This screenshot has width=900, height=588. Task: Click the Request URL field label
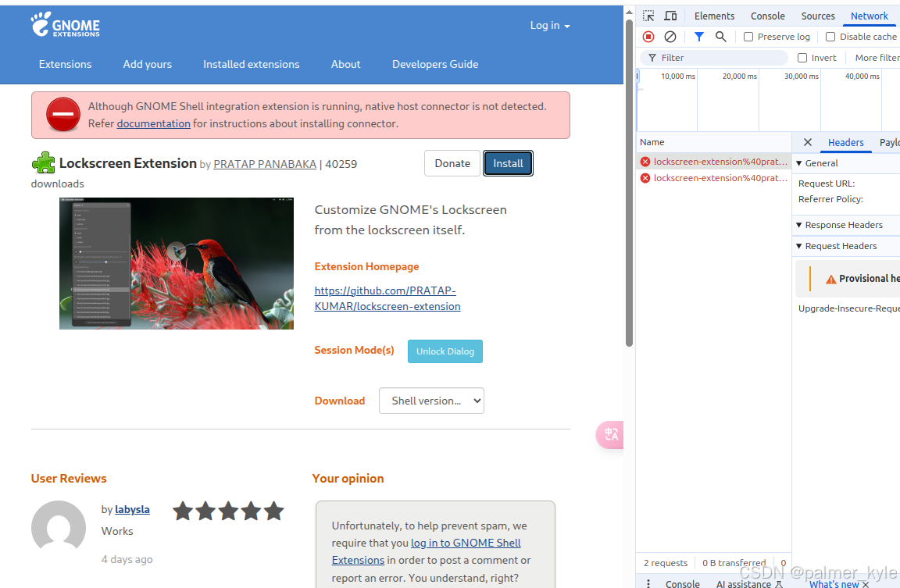coord(827,184)
